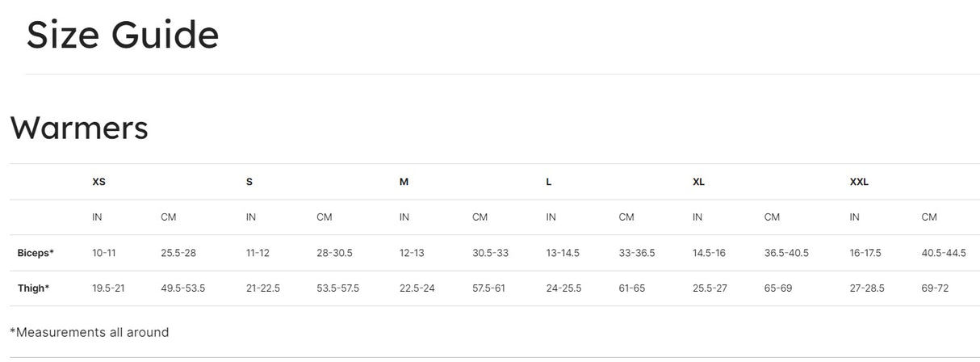Click the M size column header
The height and width of the screenshot is (362, 980).
pyautogui.click(x=404, y=182)
